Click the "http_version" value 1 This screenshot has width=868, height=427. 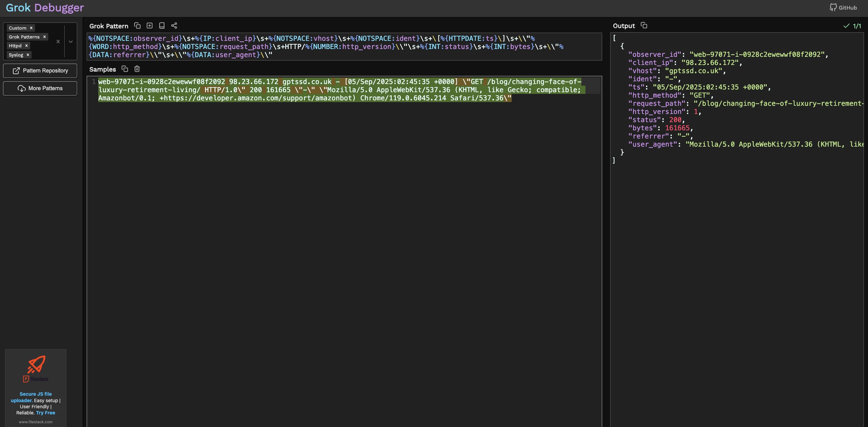(x=696, y=112)
